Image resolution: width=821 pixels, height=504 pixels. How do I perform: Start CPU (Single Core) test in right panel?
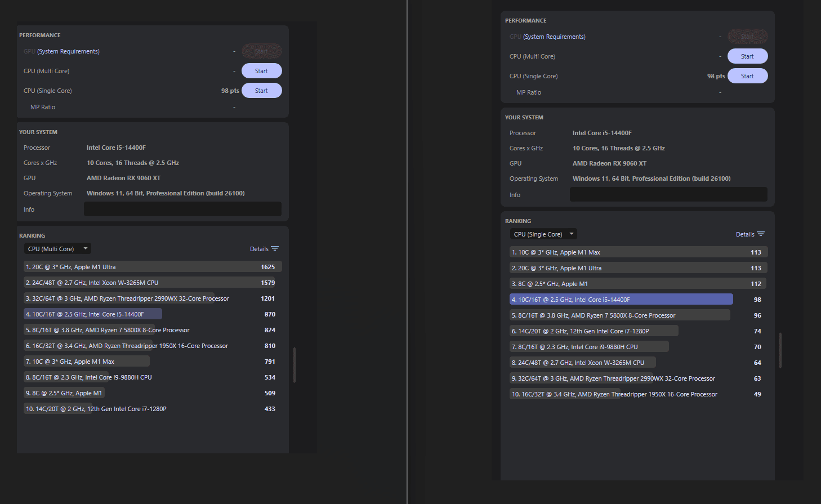point(747,76)
